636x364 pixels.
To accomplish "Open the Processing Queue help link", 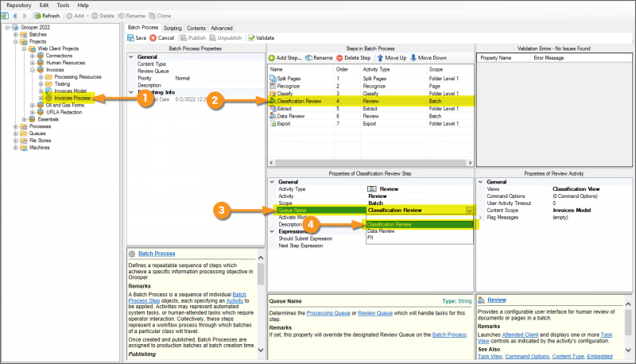I will [x=328, y=313].
